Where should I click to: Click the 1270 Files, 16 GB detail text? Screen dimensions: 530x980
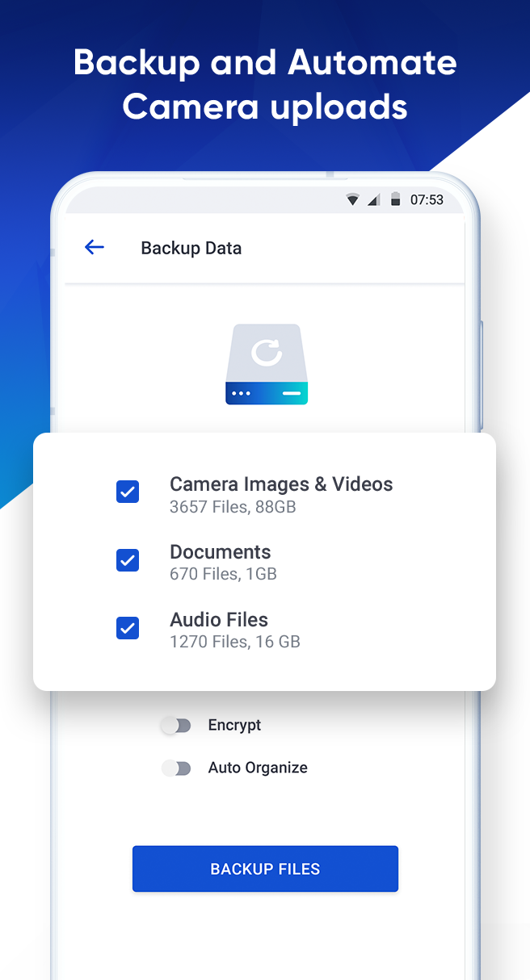click(235, 643)
